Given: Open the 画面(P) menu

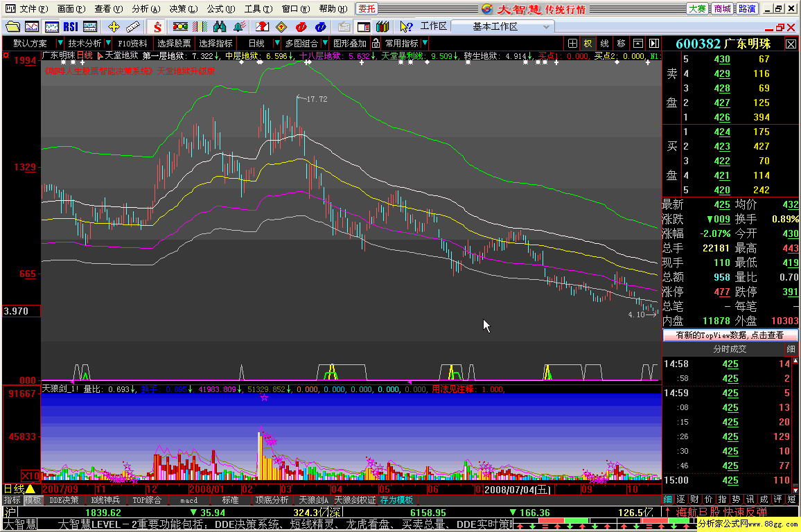Looking at the screenshot, I should 71,9.
